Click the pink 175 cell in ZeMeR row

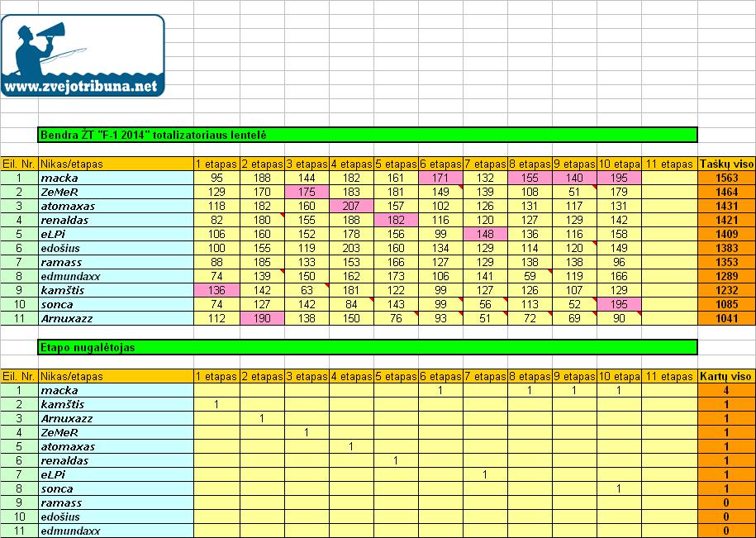tap(307, 193)
